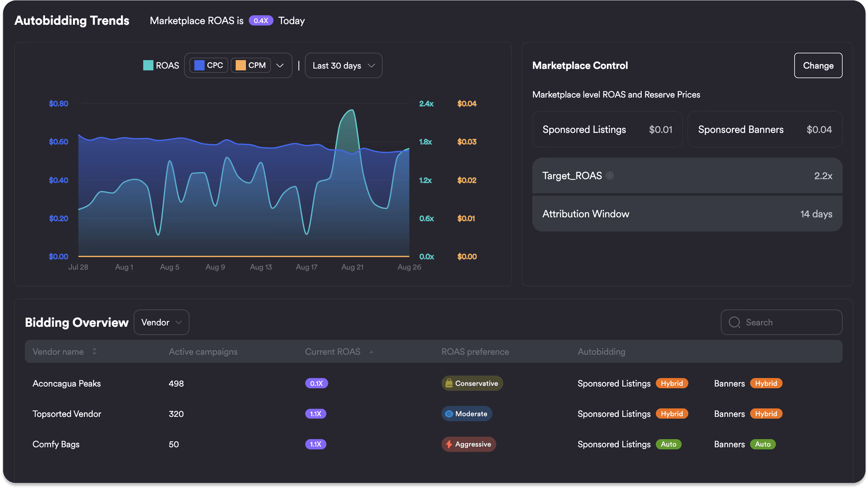Click the Conservative lock icon badge
This screenshot has width=868, height=488.
click(x=449, y=383)
